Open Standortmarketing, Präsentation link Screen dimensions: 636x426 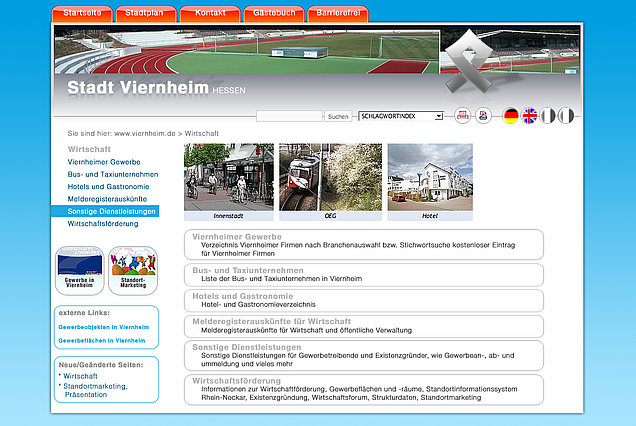tap(95, 390)
